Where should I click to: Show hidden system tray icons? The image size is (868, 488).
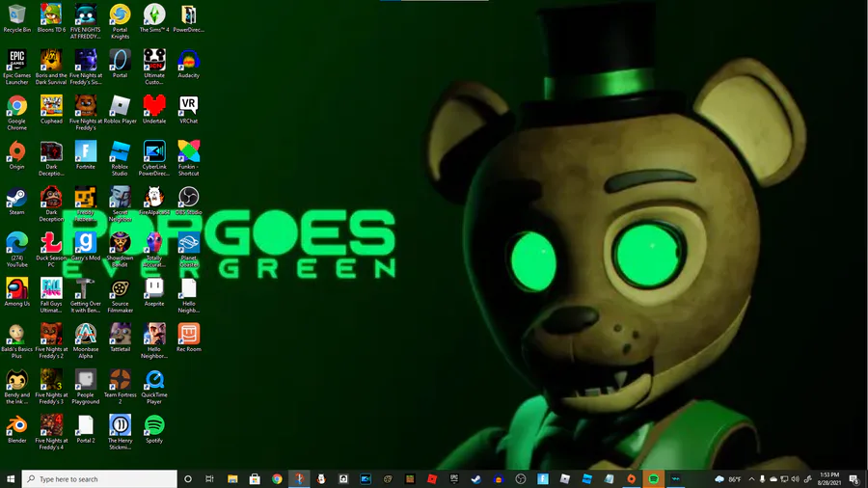[x=751, y=479]
